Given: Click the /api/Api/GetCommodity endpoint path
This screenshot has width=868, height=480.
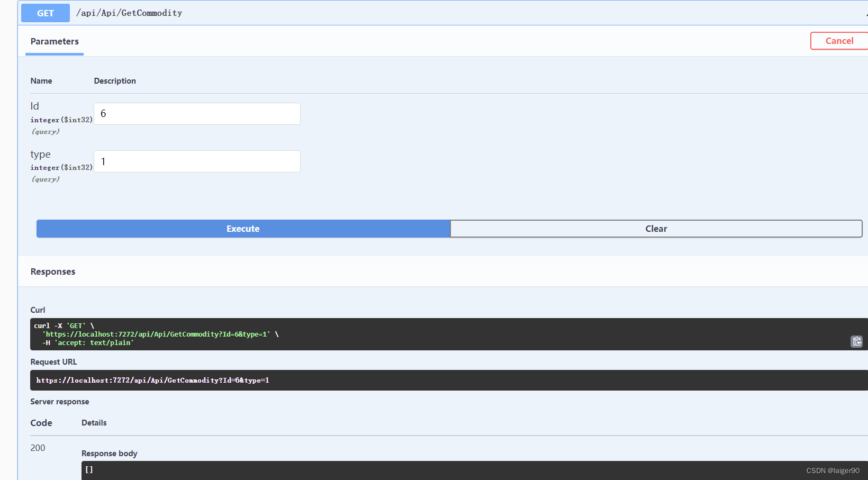Looking at the screenshot, I should click(129, 13).
